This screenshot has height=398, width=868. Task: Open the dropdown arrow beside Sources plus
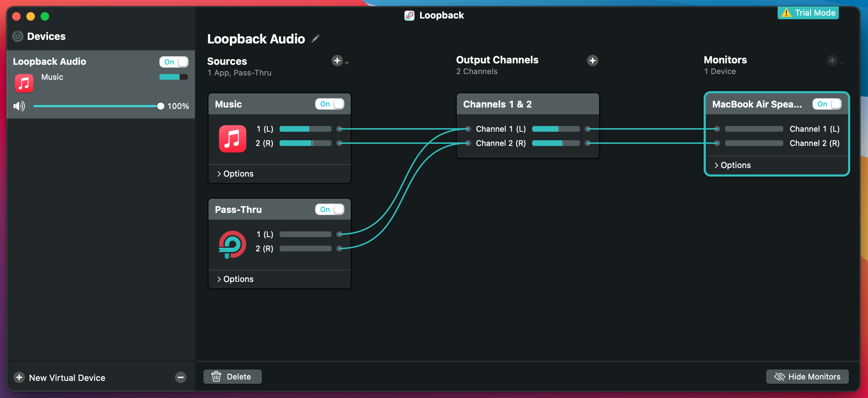(x=347, y=63)
